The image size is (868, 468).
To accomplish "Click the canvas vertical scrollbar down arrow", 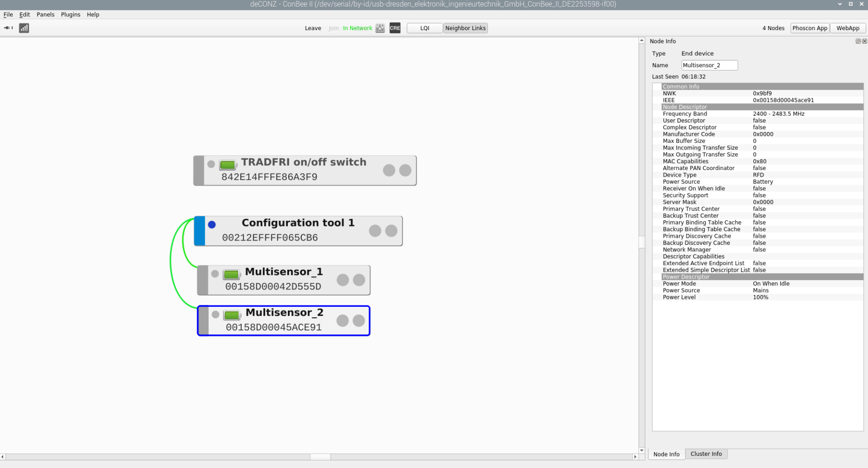I will point(642,450).
